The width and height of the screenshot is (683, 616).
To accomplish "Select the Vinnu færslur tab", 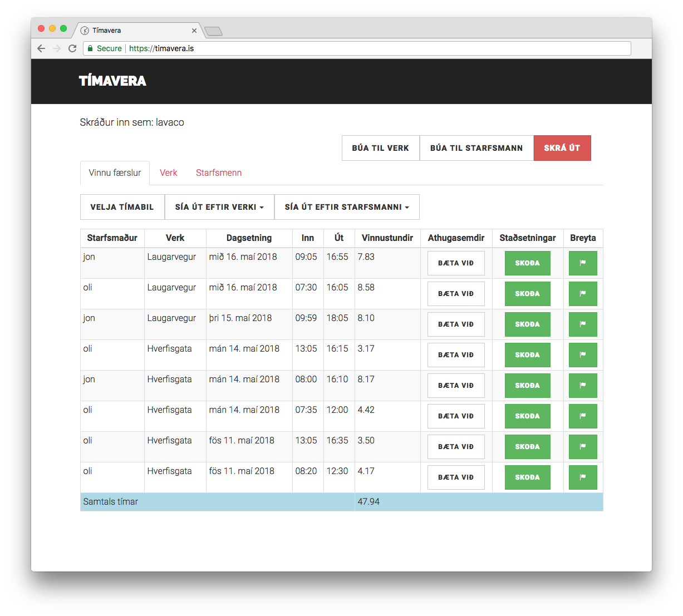I will tap(115, 173).
